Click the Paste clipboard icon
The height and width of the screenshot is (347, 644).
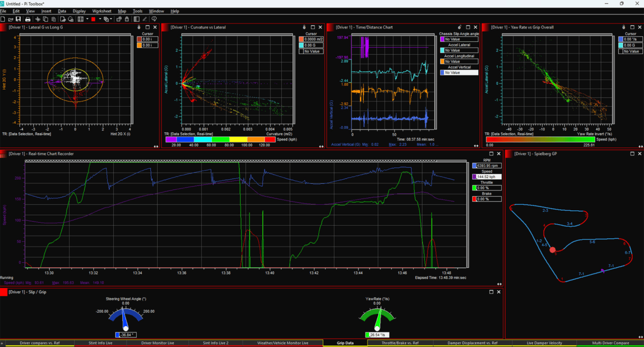pyautogui.click(x=54, y=19)
